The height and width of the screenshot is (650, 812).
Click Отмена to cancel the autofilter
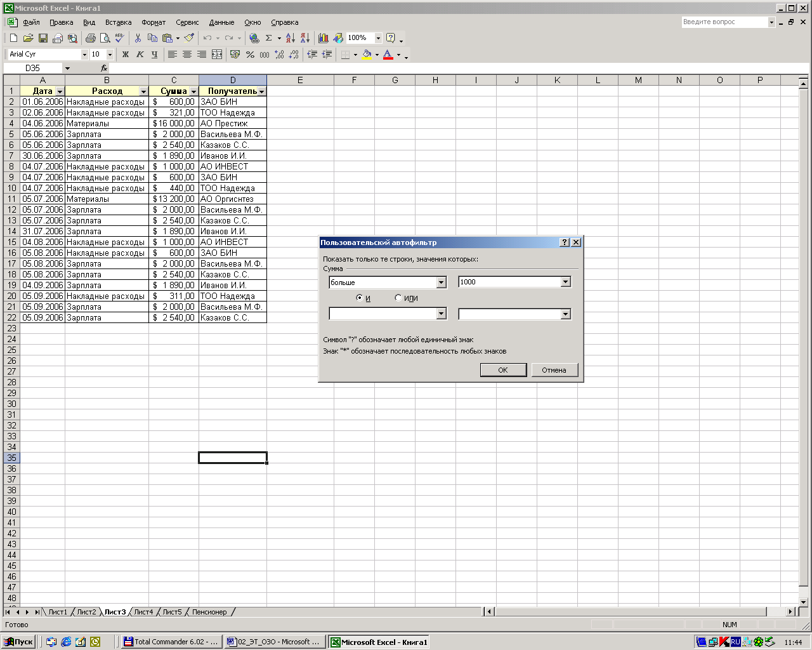pos(554,370)
